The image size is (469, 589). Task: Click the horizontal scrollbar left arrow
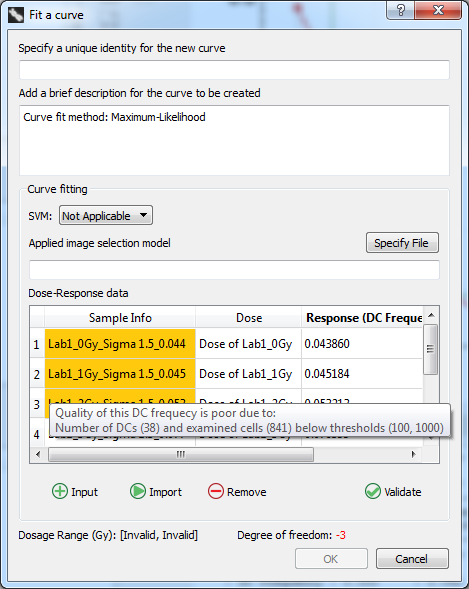pyautogui.click(x=38, y=454)
